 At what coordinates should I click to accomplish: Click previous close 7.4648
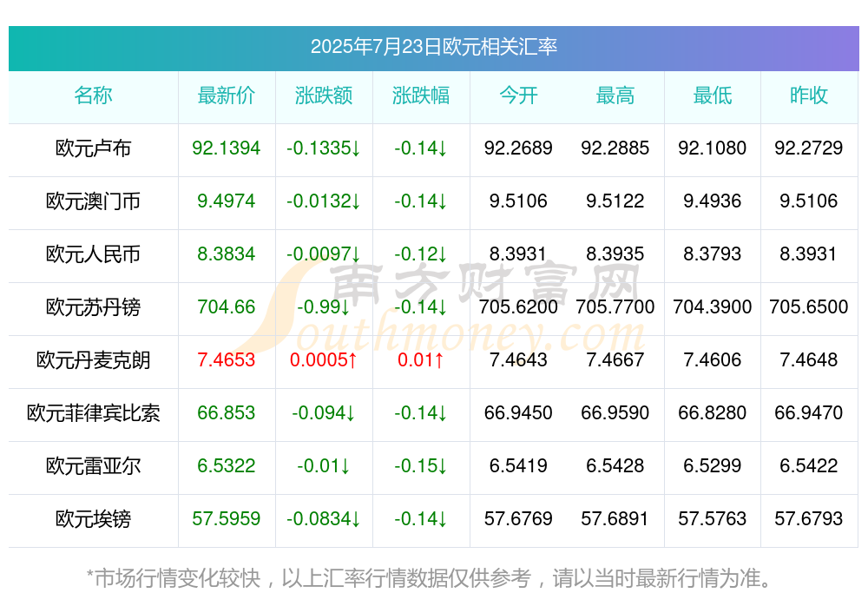[x=809, y=360]
